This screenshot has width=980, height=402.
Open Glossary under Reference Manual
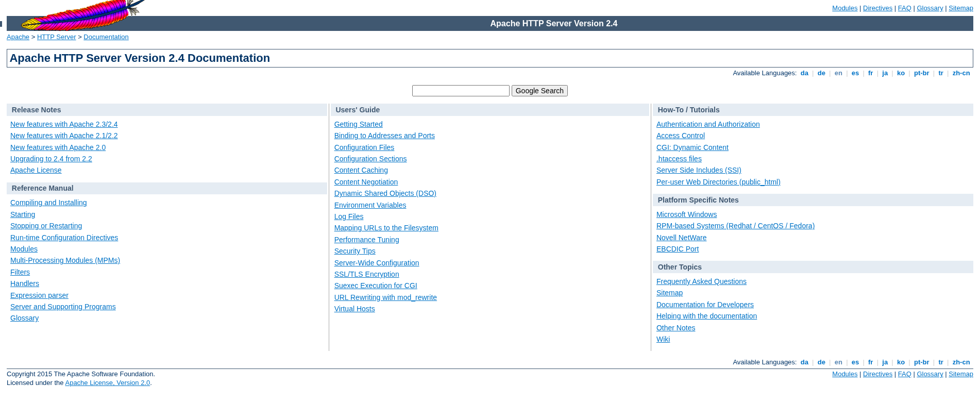point(24,318)
